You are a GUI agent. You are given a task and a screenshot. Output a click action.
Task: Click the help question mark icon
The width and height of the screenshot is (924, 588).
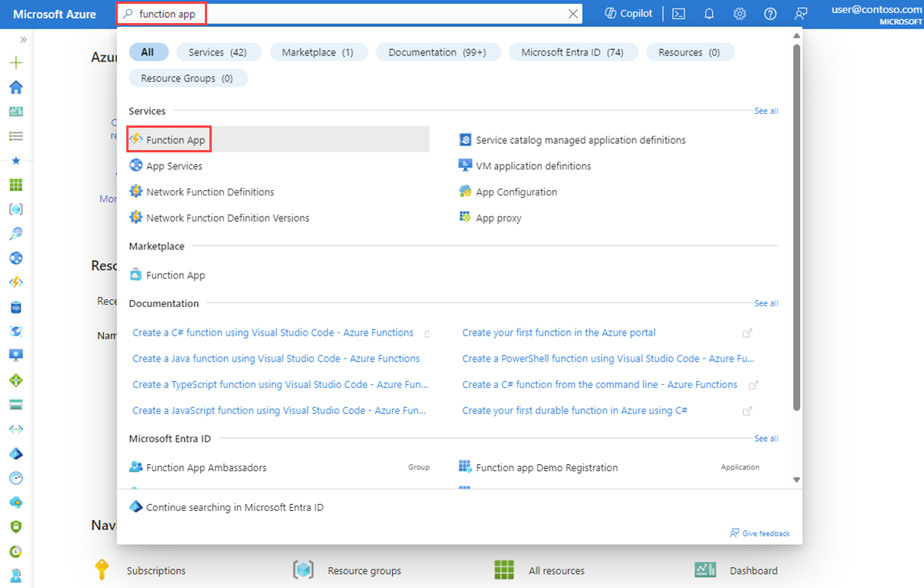point(770,14)
